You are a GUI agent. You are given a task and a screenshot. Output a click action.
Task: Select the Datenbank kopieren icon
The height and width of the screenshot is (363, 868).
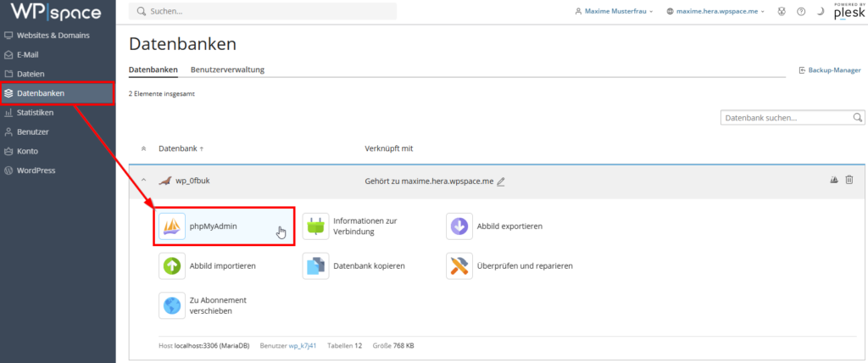[x=315, y=266]
